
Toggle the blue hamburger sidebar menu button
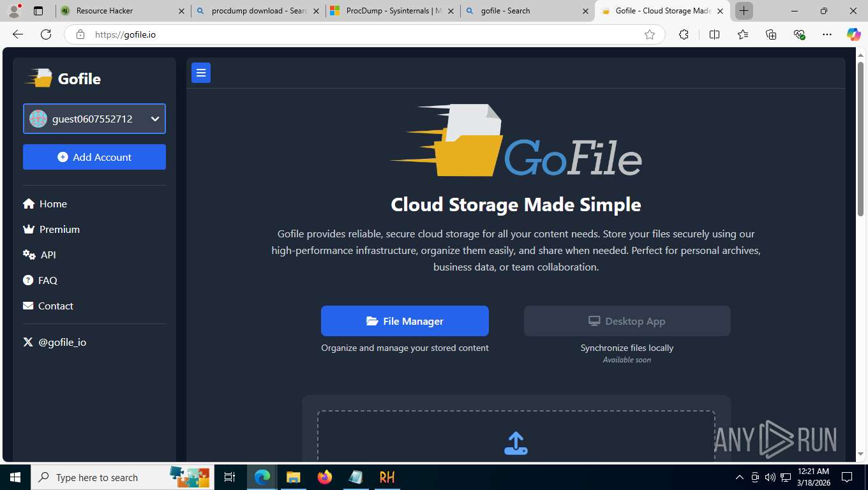tap(201, 73)
